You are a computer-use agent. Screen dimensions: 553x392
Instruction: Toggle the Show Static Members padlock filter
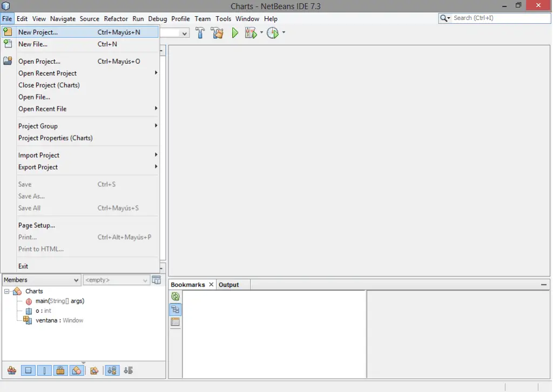(60, 370)
